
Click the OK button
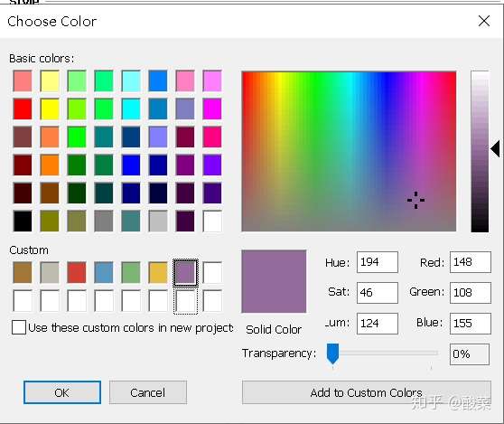pyautogui.click(x=62, y=392)
